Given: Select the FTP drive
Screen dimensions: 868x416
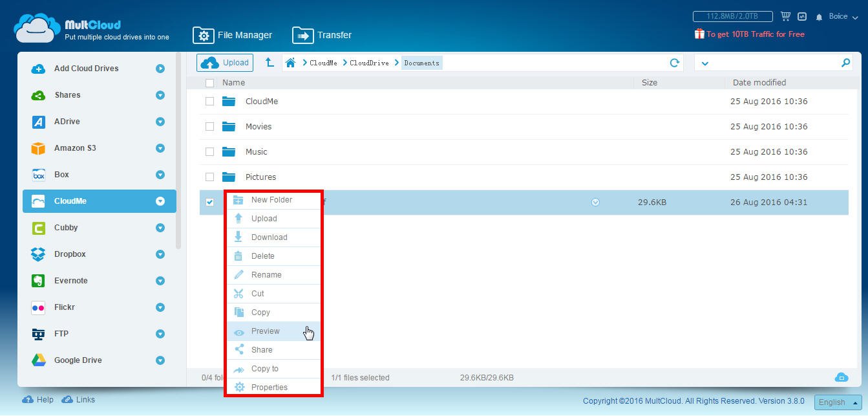Looking at the screenshot, I should 61,334.
